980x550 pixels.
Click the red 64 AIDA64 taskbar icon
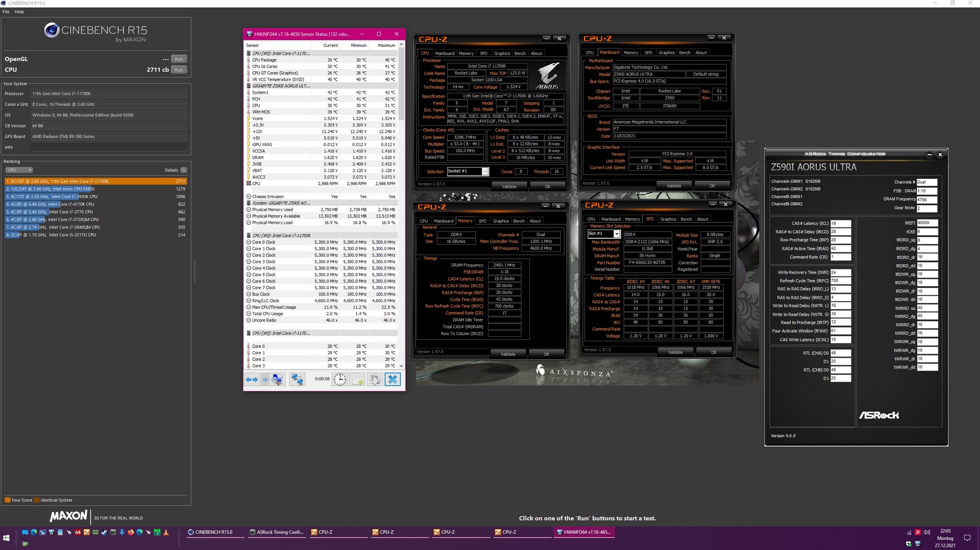(78, 532)
